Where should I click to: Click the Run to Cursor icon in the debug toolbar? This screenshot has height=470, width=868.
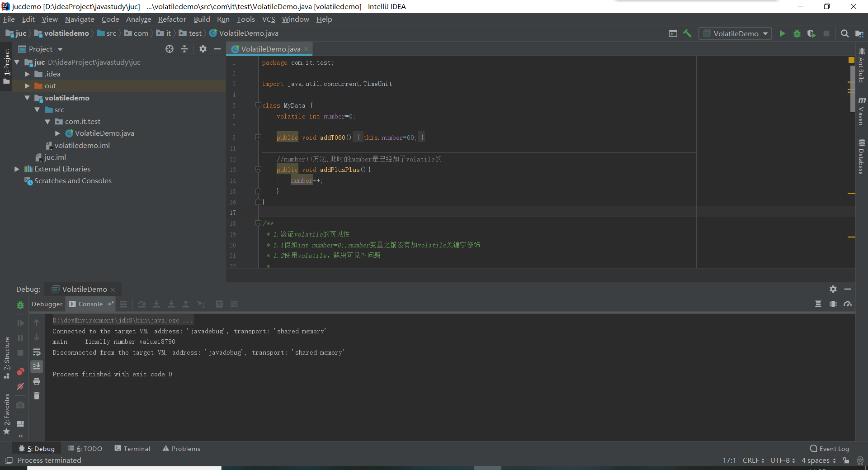(201, 304)
